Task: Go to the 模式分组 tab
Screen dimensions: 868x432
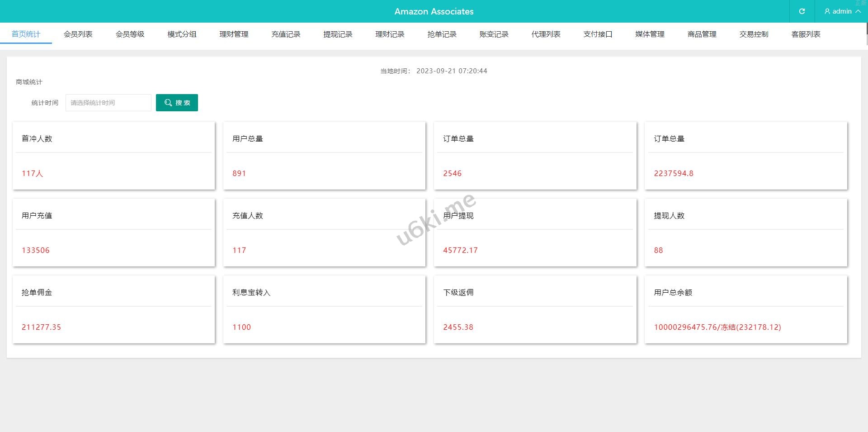Action: 182,34
